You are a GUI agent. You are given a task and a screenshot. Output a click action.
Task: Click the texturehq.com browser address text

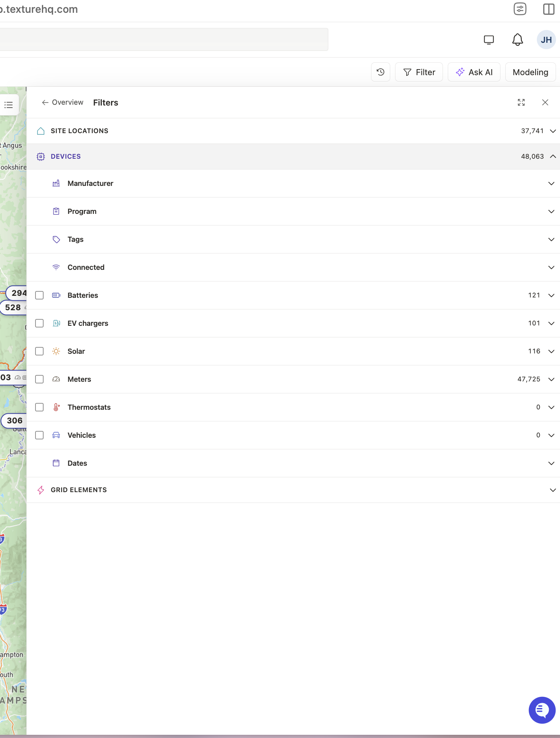pos(39,9)
